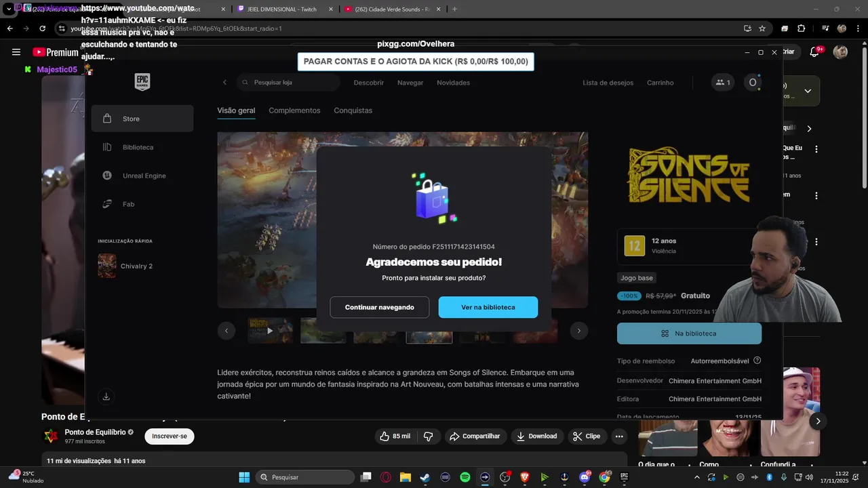Image resolution: width=868 pixels, height=488 pixels.
Task: Click the Na biblioteca button
Action: [689, 333]
